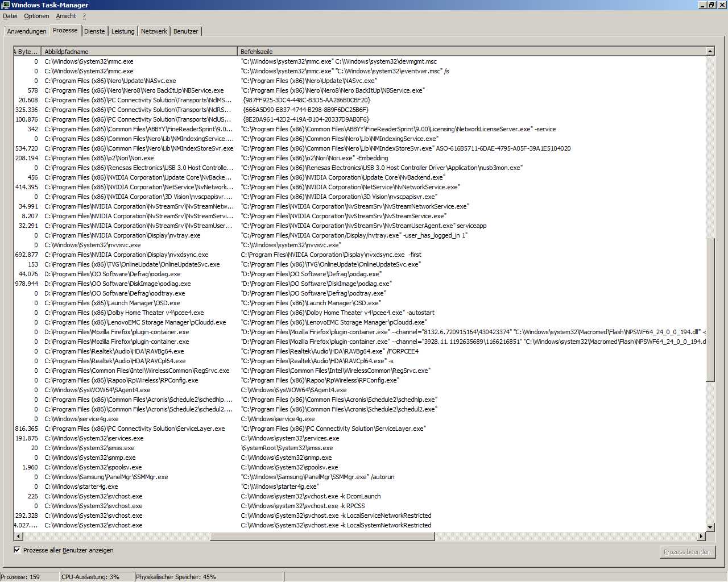Select the NBService.exe path in Abbildpfadname
This screenshot has width=728, height=582.
(134, 90)
